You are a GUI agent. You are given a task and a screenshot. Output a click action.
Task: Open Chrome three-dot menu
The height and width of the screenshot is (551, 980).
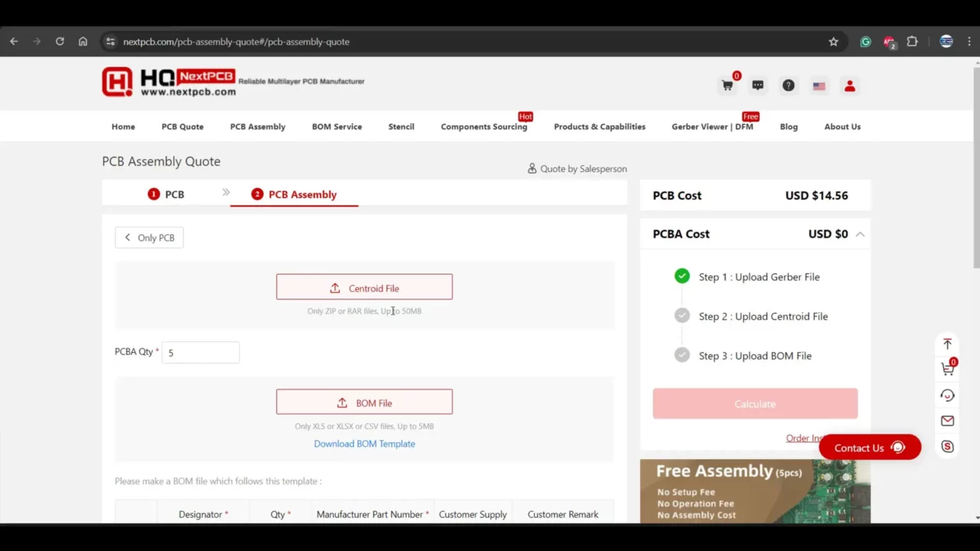click(969, 41)
